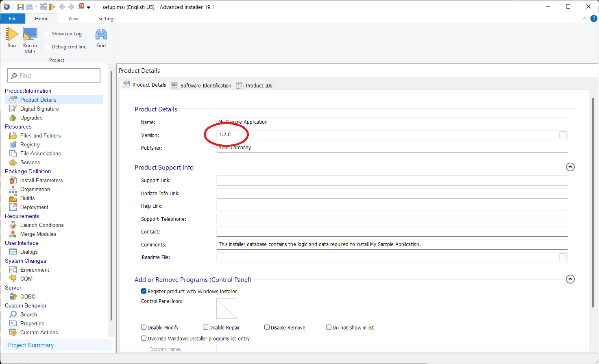599x364 pixels.
Task: Open Launch Conditions page
Action: click(x=42, y=225)
